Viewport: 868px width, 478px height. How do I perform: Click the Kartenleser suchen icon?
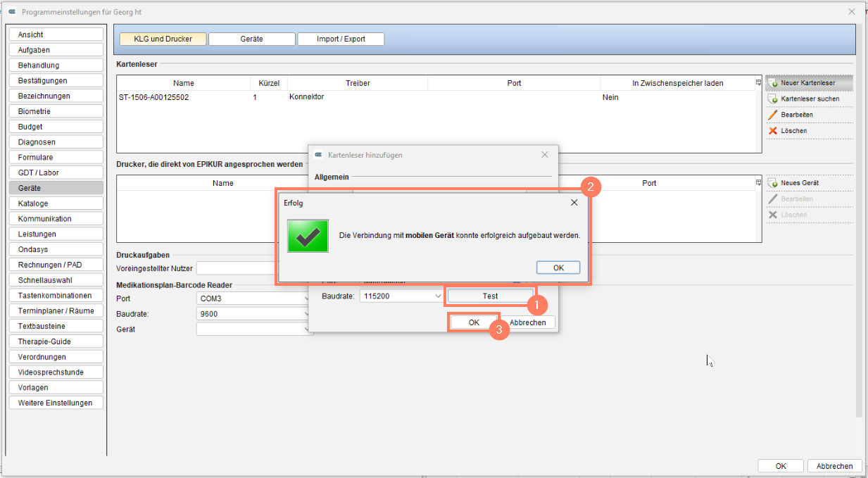click(x=773, y=99)
